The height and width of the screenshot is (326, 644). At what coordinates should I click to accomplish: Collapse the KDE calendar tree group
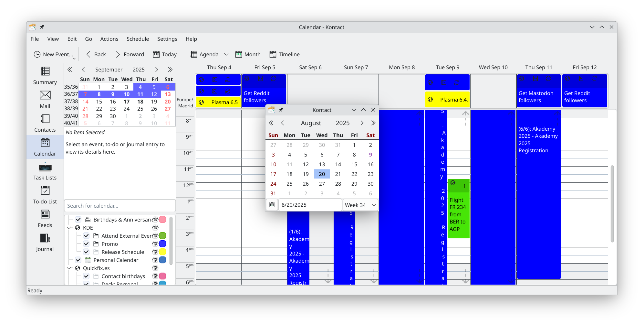(69, 228)
